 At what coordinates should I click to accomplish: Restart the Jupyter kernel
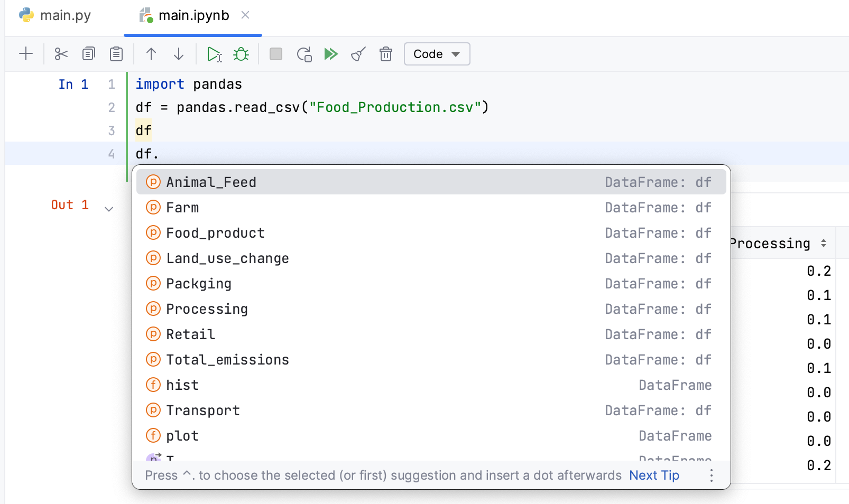304,54
